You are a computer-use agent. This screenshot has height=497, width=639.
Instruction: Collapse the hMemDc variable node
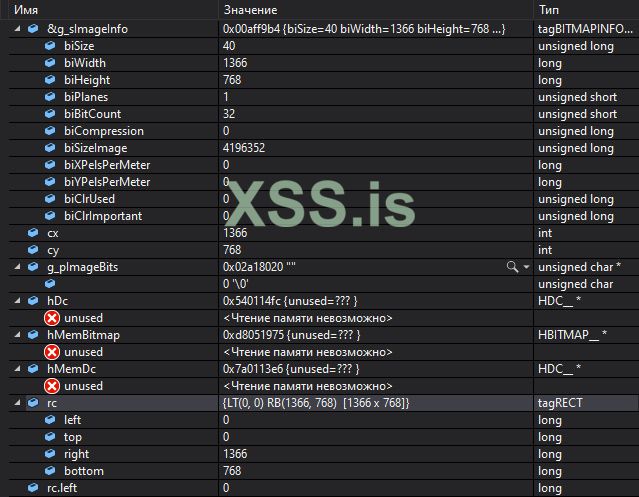click(x=17, y=369)
